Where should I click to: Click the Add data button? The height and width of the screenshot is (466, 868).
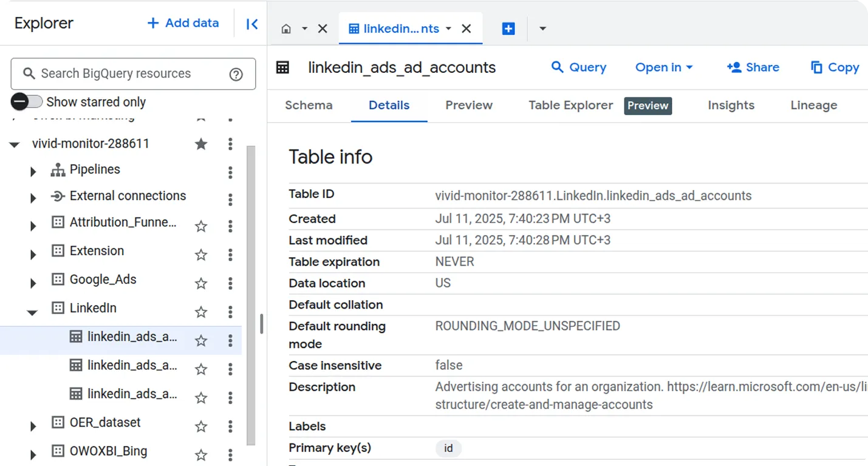click(x=183, y=23)
